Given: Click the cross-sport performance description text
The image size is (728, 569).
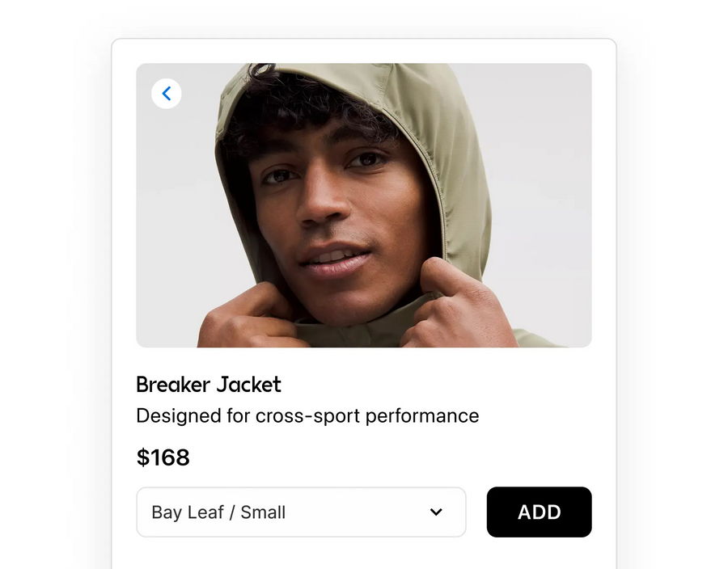Looking at the screenshot, I should pyautogui.click(x=307, y=415).
